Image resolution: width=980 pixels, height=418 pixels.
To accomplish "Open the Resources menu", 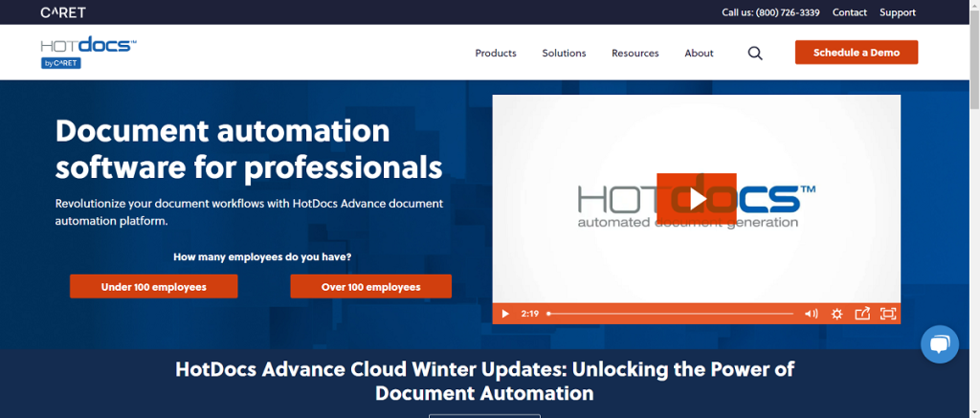I will [635, 54].
